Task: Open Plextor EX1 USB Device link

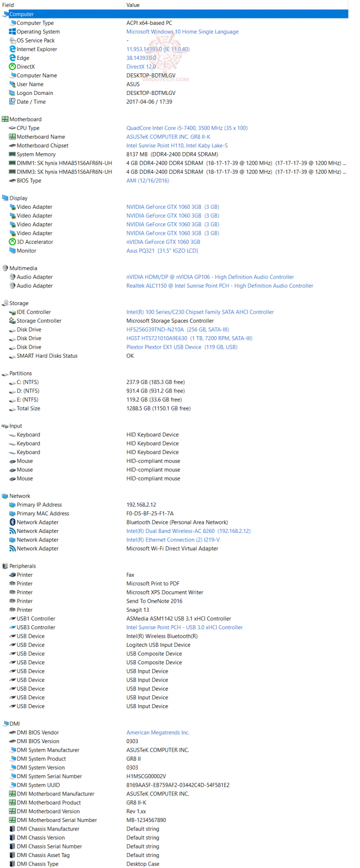Action: [182, 347]
